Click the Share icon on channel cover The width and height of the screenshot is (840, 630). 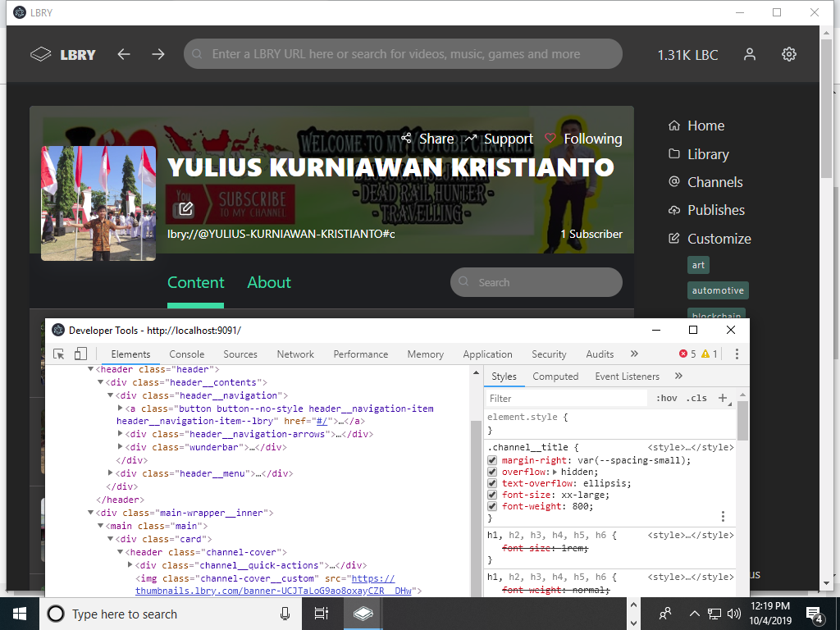pos(427,139)
